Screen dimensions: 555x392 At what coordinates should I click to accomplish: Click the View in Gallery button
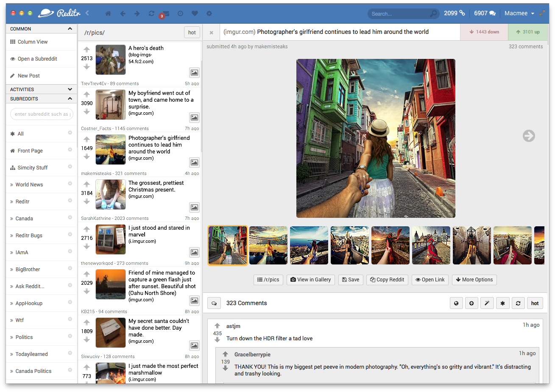pyautogui.click(x=310, y=280)
